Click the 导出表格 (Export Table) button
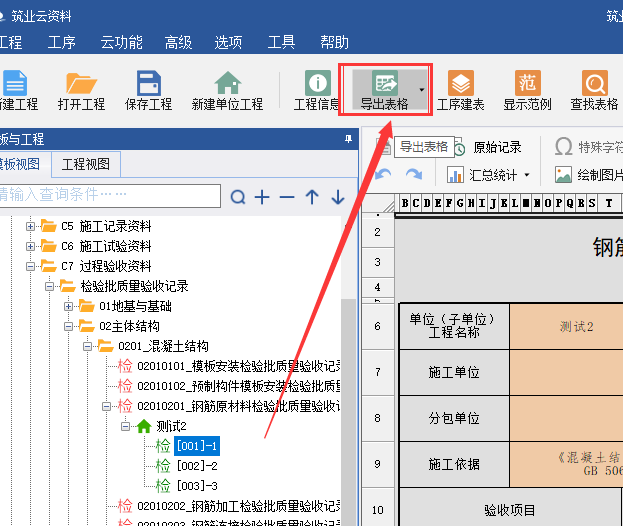The width and height of the screenshot is (623, 526). pyautogui.click(x=384, y=91)
